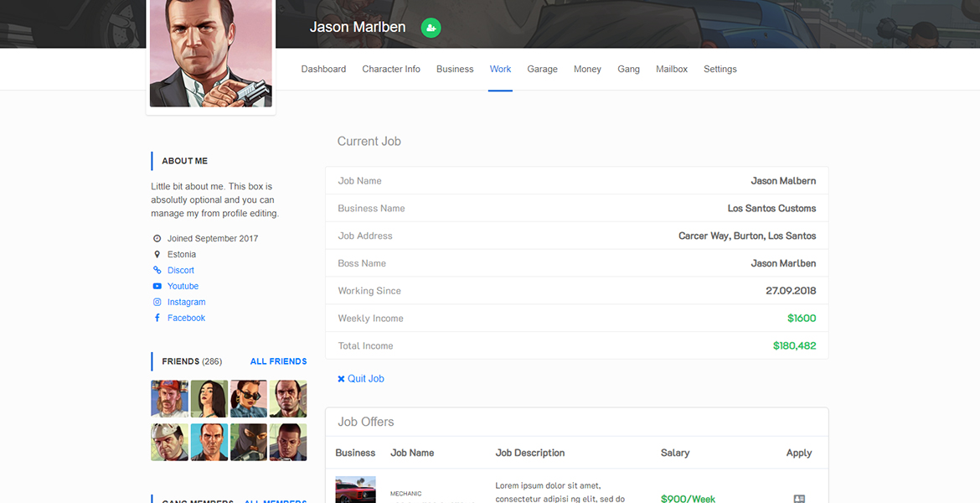The height and width of the screenshot is (503, 980).
Task: Click the Job Description column header
Action: [530, 453]
